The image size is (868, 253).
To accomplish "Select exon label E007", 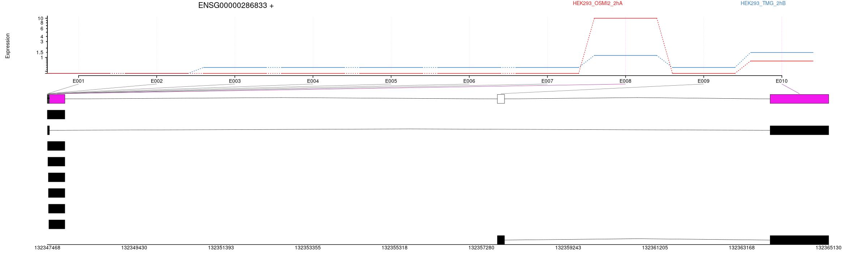I will tap(547, 81).
